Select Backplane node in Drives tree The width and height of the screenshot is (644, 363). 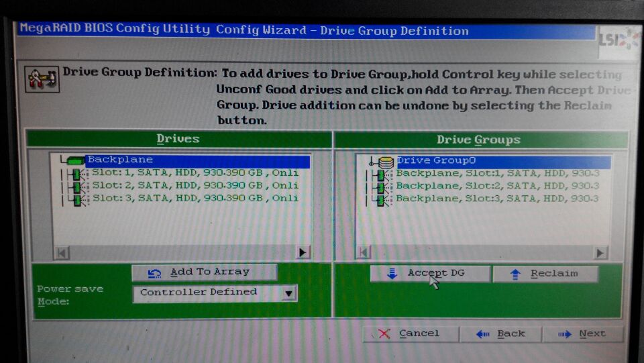pyautogui.click(x=120, y=160)
